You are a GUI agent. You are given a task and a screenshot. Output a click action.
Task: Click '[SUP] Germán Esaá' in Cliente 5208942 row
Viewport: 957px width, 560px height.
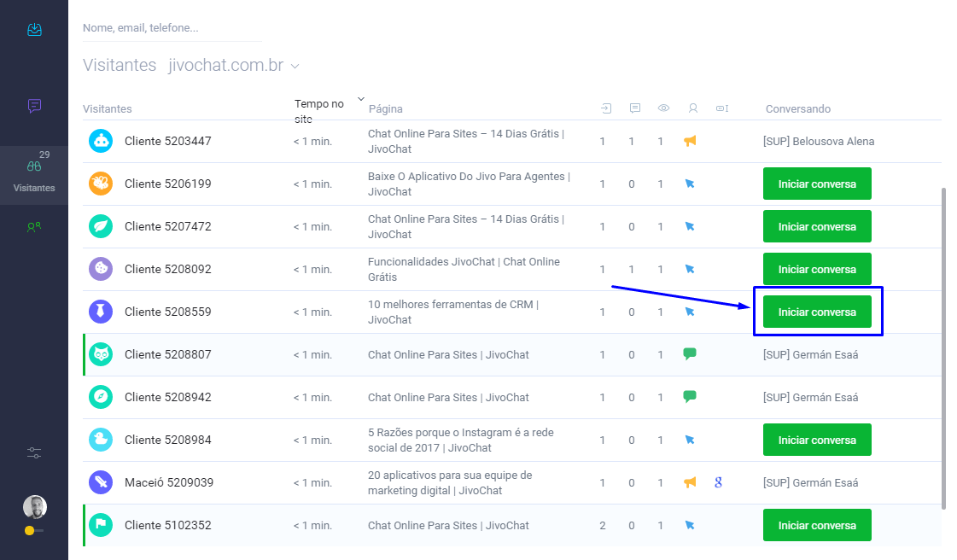coord(810,397)
